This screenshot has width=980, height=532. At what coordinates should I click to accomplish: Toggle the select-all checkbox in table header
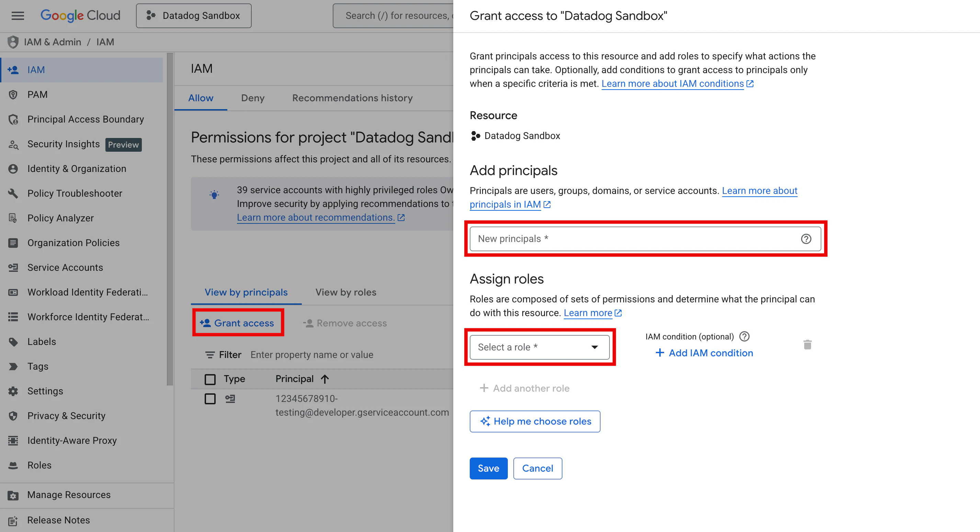pyautogui.click(x=210, y=379)
